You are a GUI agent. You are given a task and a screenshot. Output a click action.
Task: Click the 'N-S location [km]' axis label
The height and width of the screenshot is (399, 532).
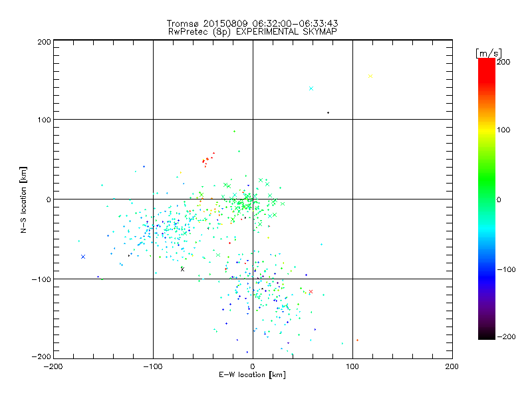(23, 199)
